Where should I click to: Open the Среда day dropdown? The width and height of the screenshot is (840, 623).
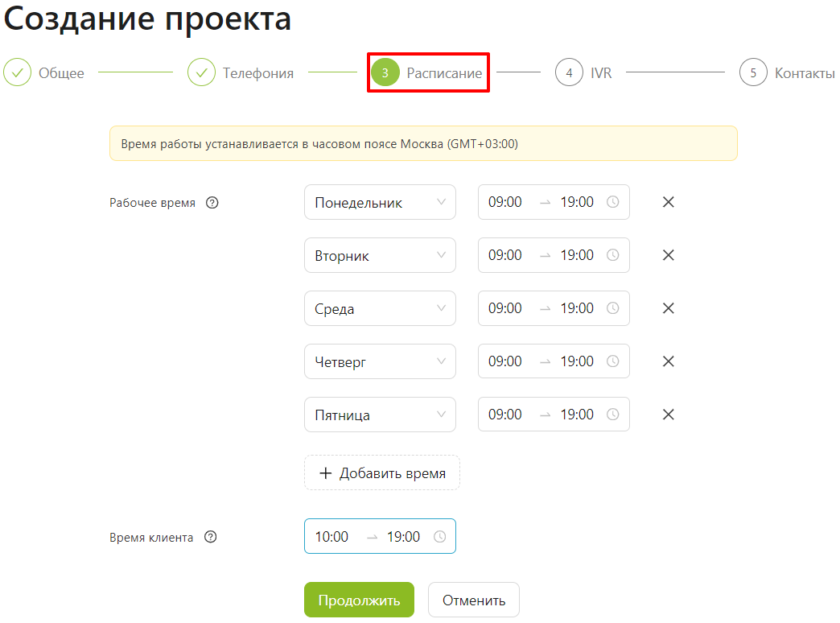coord(380,308)
